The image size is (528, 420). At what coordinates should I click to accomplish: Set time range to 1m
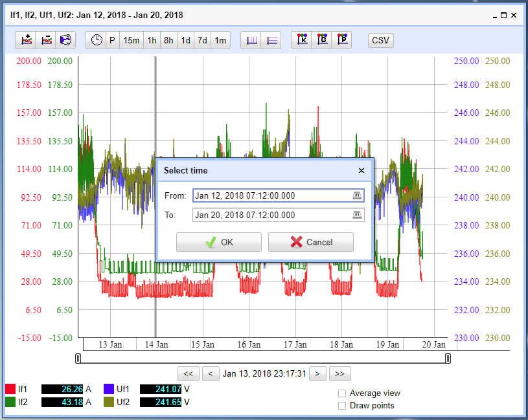coord(220,40)
